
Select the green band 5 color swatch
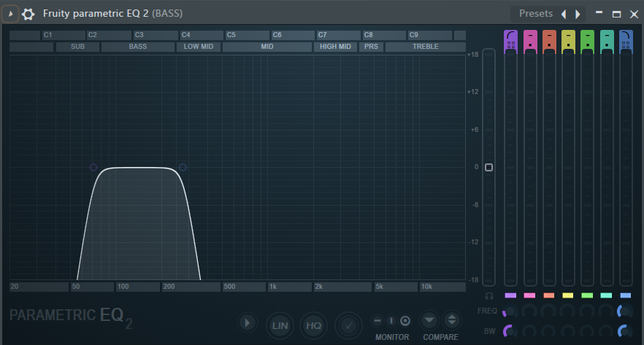(587, 295)
